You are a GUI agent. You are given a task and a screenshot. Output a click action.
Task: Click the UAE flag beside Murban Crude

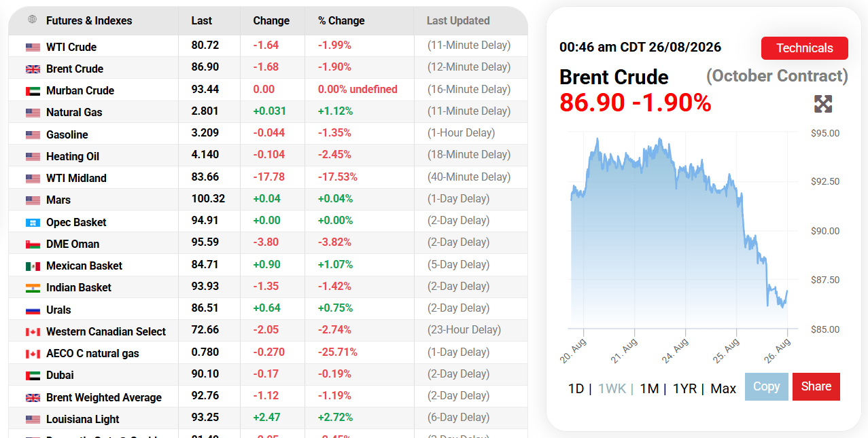click(x=33, y=90)
